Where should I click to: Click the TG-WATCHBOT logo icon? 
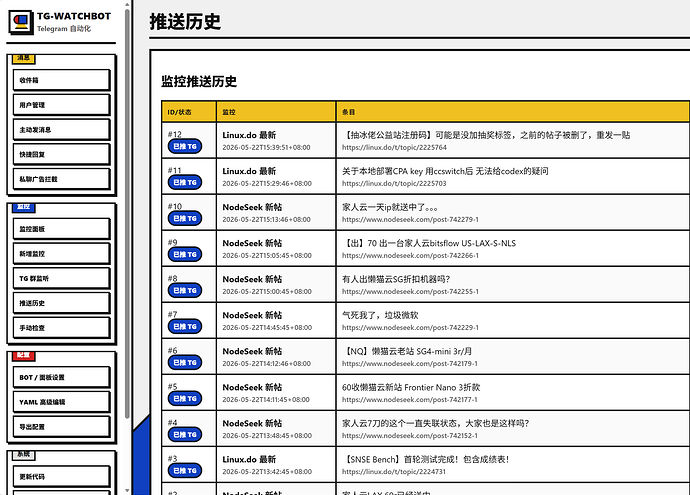pyautogui.click(x=21, y=22)
